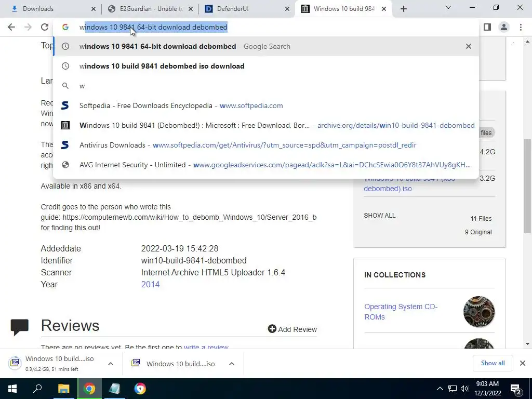Open the 2014 year link
The image size is (532, 399).
tap(150, 284)
